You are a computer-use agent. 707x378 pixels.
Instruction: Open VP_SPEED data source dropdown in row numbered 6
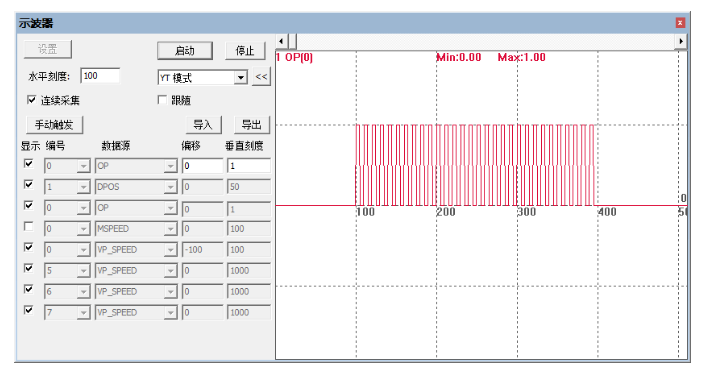[170, 292]
